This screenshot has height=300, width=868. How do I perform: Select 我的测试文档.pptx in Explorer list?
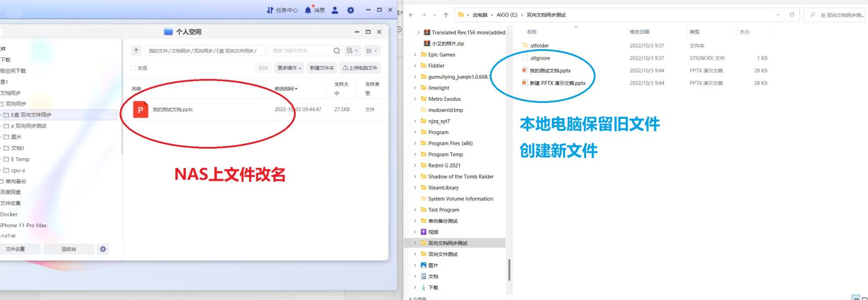click(547, 70)
